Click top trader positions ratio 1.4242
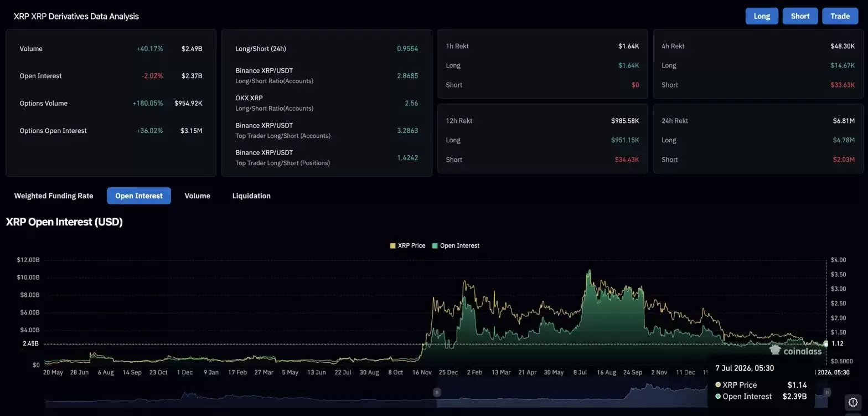Screen dimensions: 868x416 pos(407,158)
